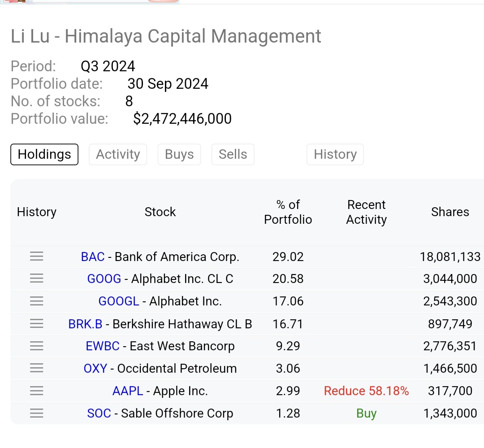Switch to the Activity tab
This screenshot has width=484, height=448.
point(118,154)
